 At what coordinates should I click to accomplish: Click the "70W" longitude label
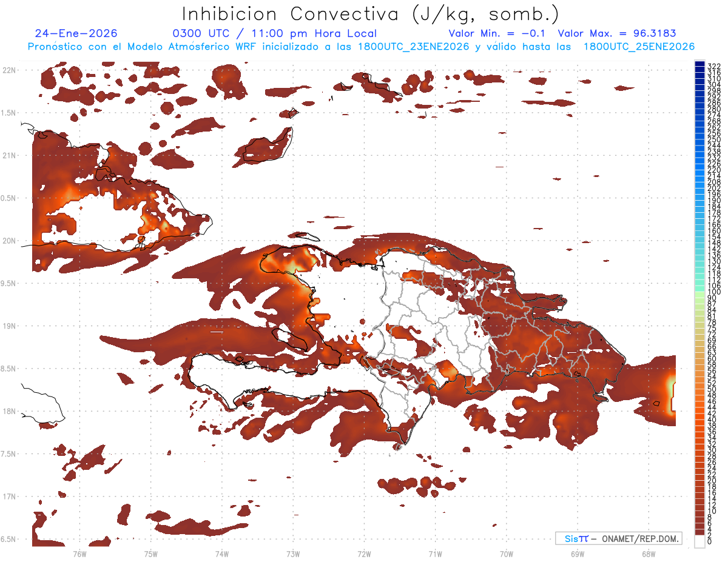[x=506, y=554]
